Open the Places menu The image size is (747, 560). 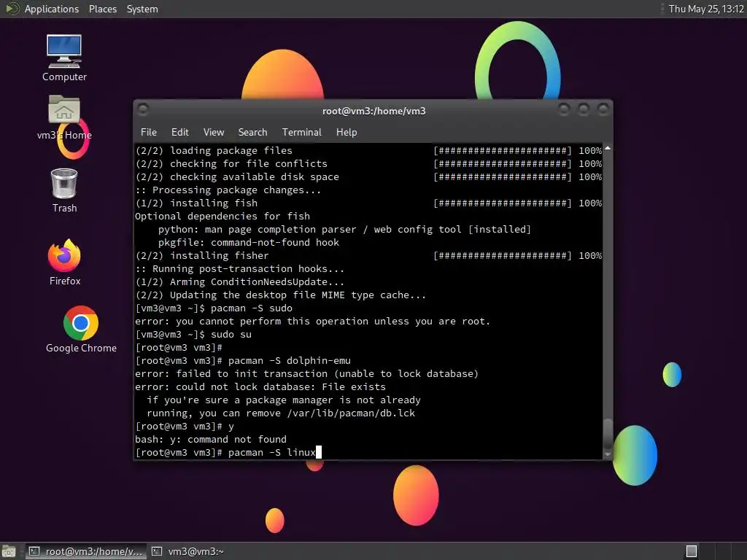102,9
